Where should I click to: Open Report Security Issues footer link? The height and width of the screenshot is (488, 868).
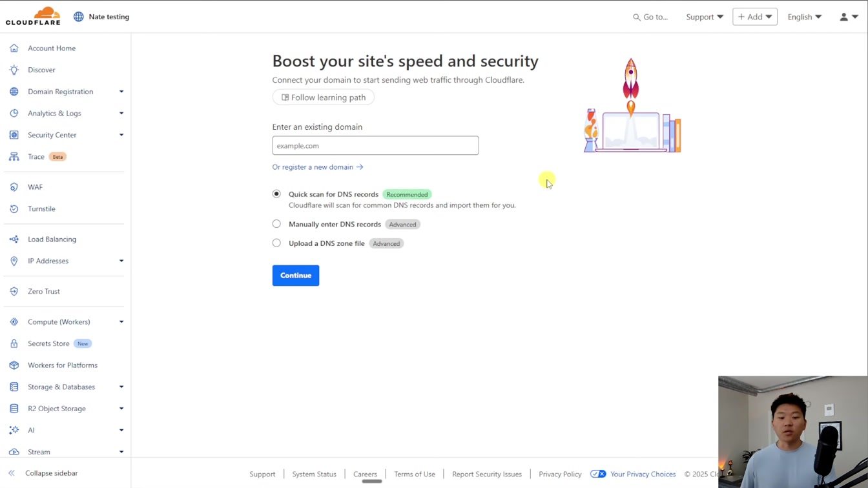[x=487, y=474]
